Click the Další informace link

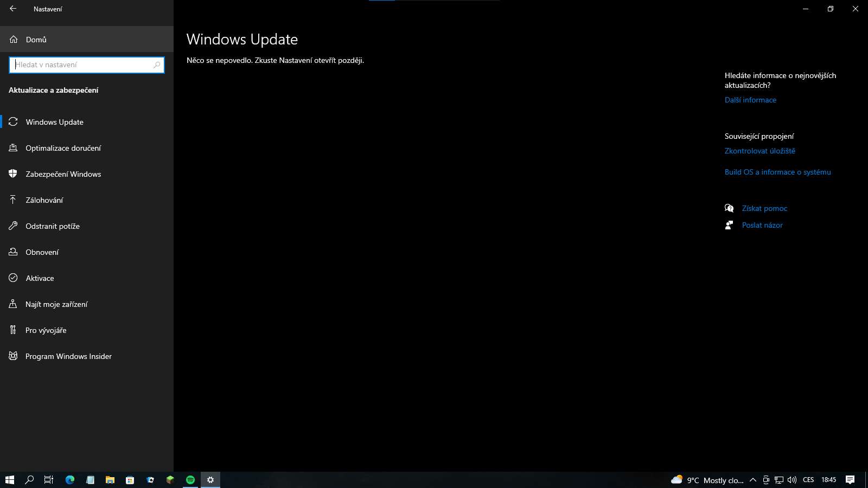[x=750, y=100]
